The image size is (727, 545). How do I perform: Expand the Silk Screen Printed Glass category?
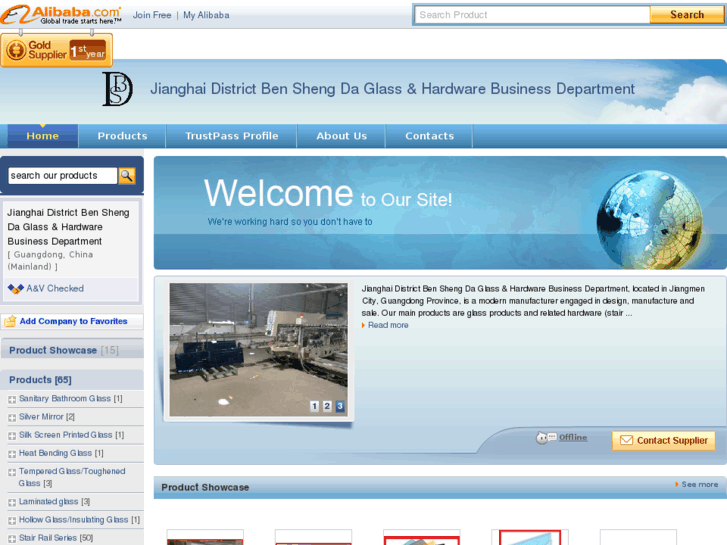12,435
